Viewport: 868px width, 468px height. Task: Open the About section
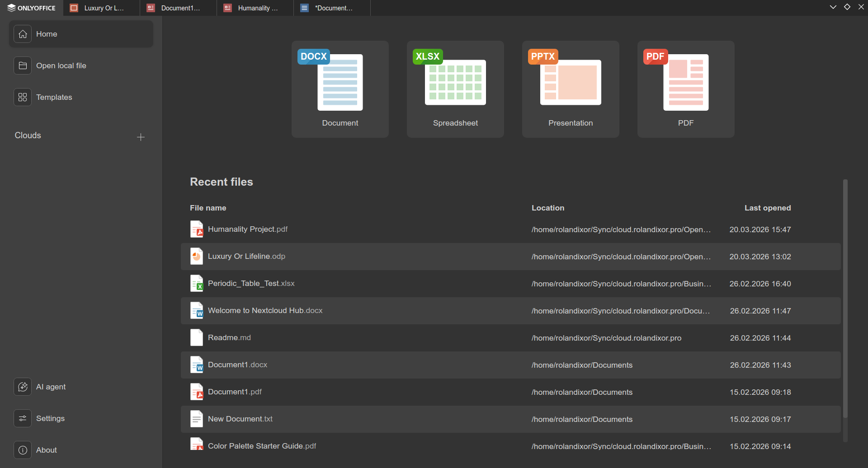46,450
